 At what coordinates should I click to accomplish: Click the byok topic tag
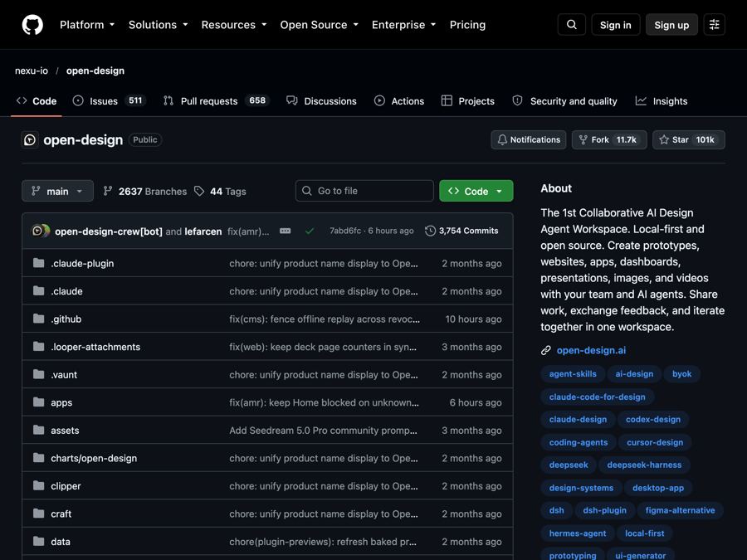coord(681,374)
